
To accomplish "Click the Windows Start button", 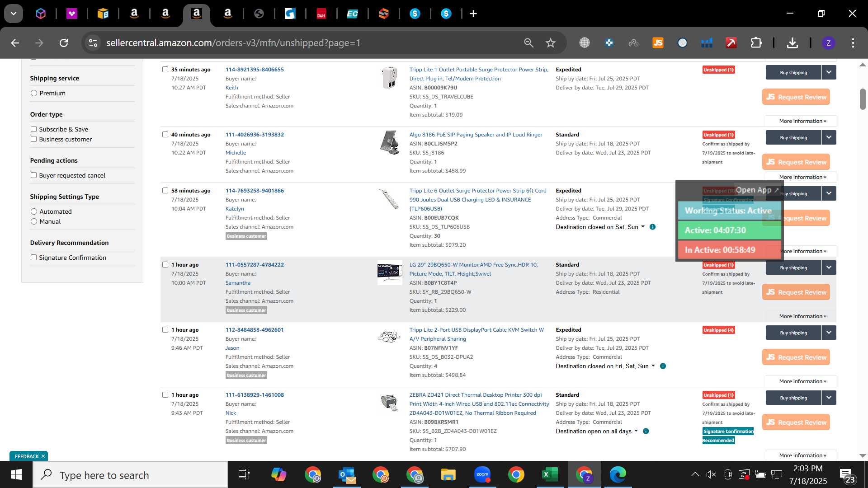I will tap(16, 475).
